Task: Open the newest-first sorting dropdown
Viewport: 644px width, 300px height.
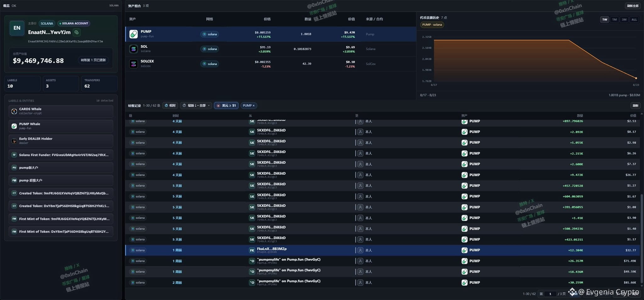Action: 196,106
